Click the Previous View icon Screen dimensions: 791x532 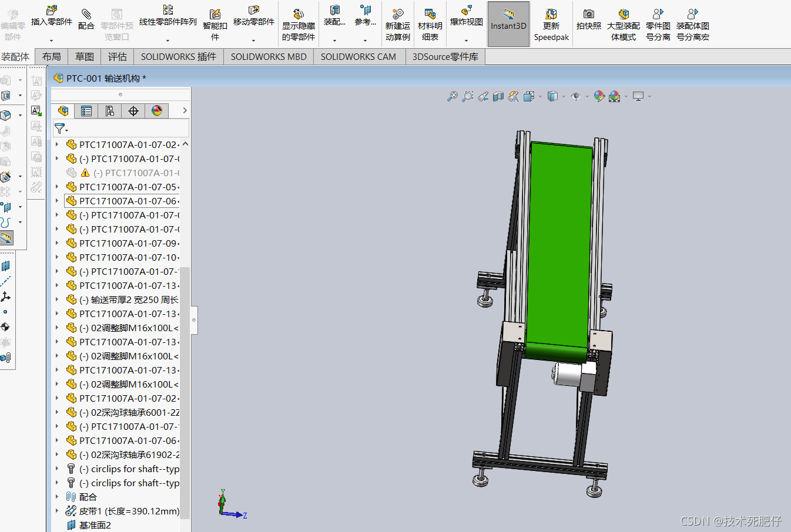483,96
